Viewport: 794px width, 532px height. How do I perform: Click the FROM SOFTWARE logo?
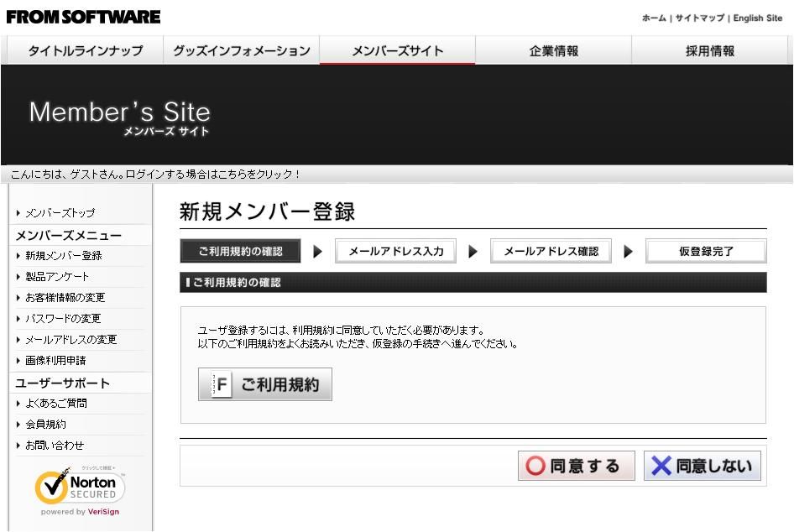click(x=83, y=17)
